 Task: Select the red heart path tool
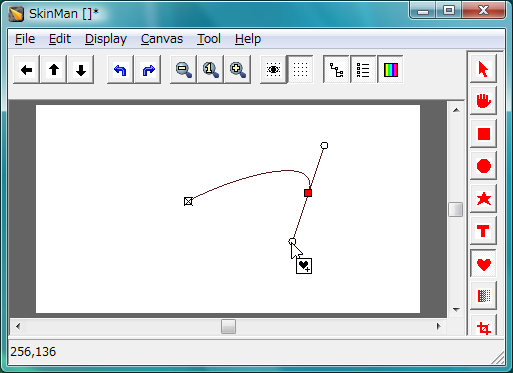[x=483, y=264]
